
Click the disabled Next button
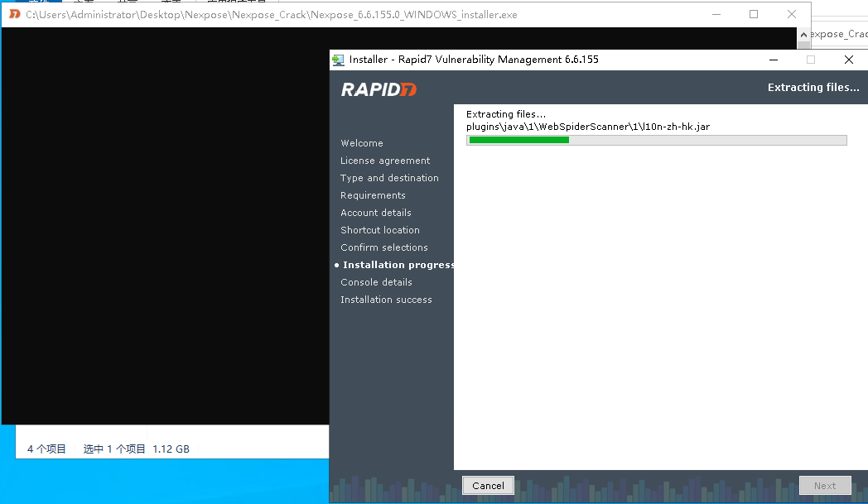click(825, 485)
